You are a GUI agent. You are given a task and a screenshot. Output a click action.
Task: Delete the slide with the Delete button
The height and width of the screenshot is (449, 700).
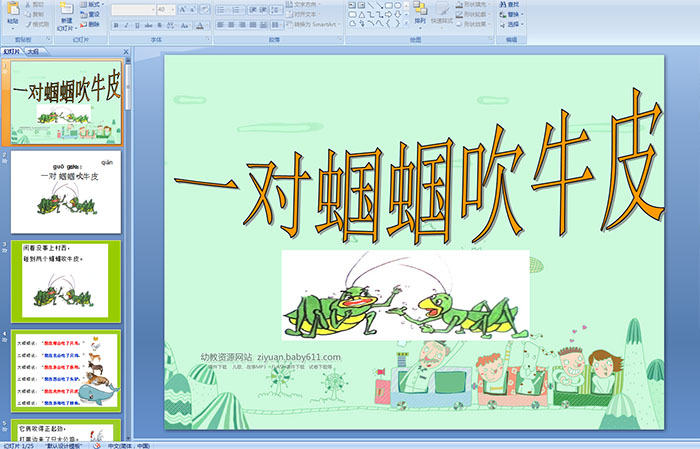[90, 24]
